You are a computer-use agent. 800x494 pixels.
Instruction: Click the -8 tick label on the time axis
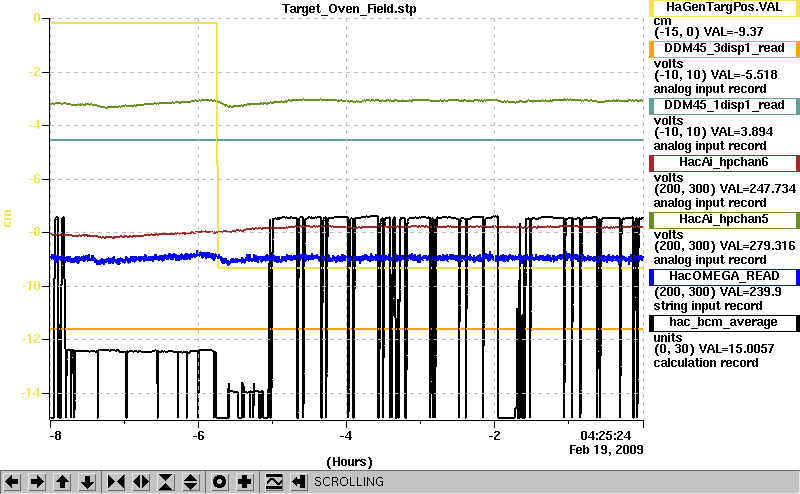click(55, 436)
